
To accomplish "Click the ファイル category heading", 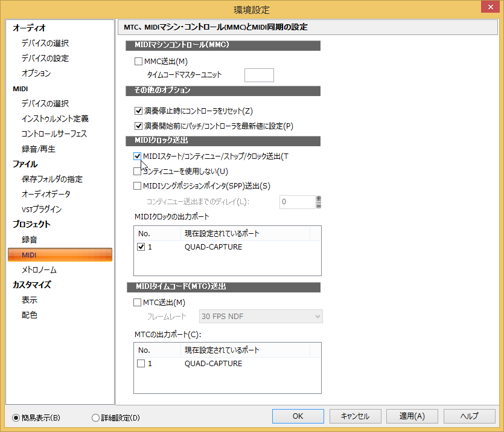I will click(x=25, y=164).
